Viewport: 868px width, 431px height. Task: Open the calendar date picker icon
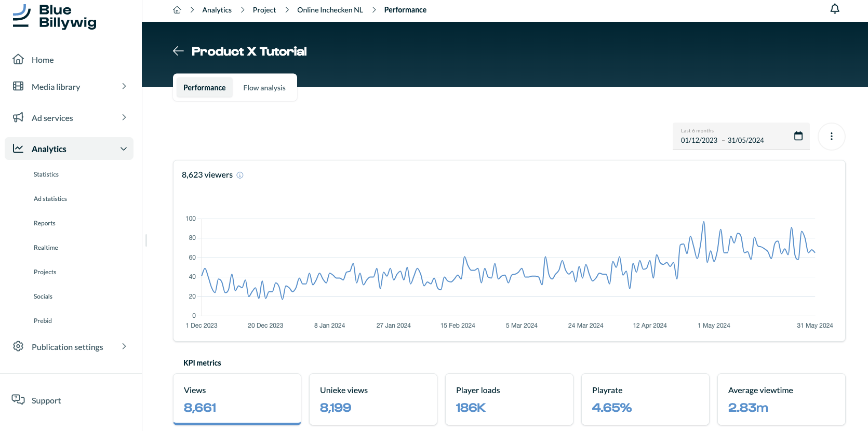798,136
